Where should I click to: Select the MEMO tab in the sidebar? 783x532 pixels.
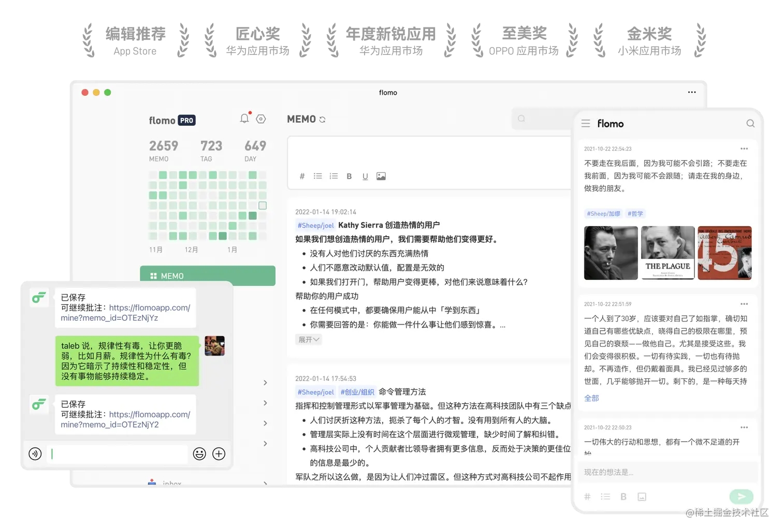[x=208, y=276]
